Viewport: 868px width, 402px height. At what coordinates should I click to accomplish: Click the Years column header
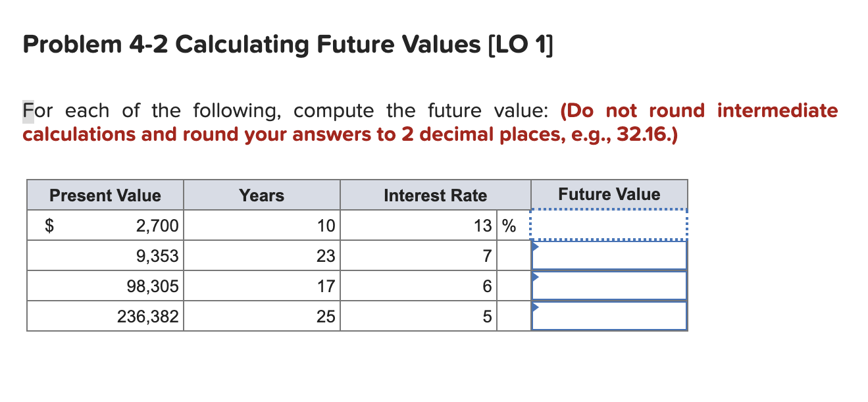(261, 195)
